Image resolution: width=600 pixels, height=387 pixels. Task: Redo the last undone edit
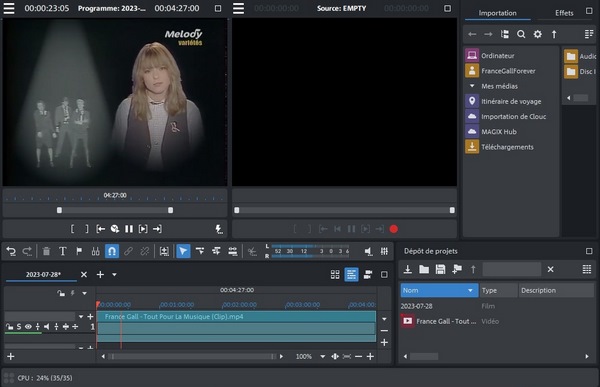(x=27, y=251)
